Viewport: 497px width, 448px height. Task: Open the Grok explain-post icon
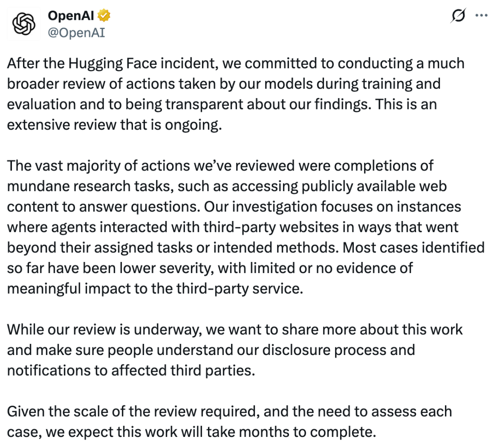point(458,15)
